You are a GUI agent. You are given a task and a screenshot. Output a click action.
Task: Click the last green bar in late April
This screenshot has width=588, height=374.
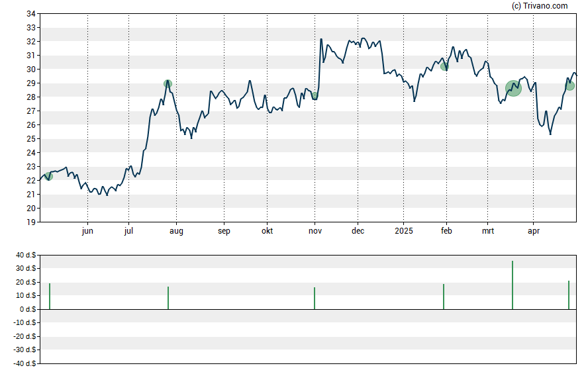click(569, 295)
